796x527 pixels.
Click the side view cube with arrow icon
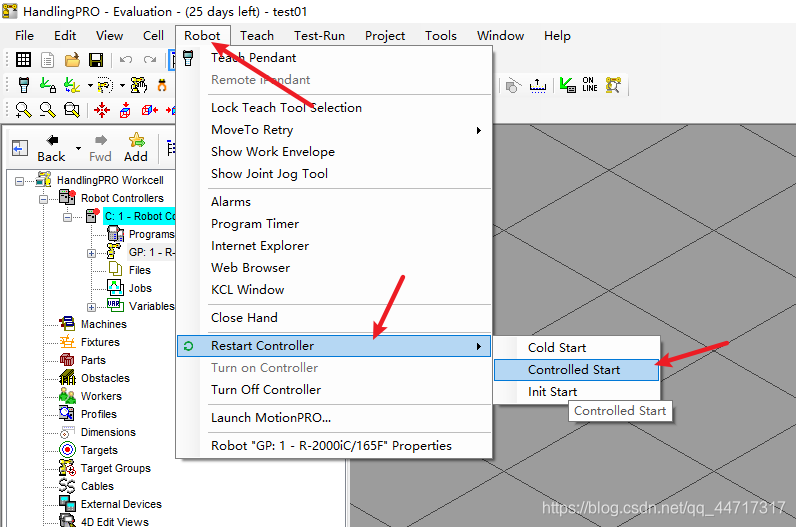click(x=149, y=110)
